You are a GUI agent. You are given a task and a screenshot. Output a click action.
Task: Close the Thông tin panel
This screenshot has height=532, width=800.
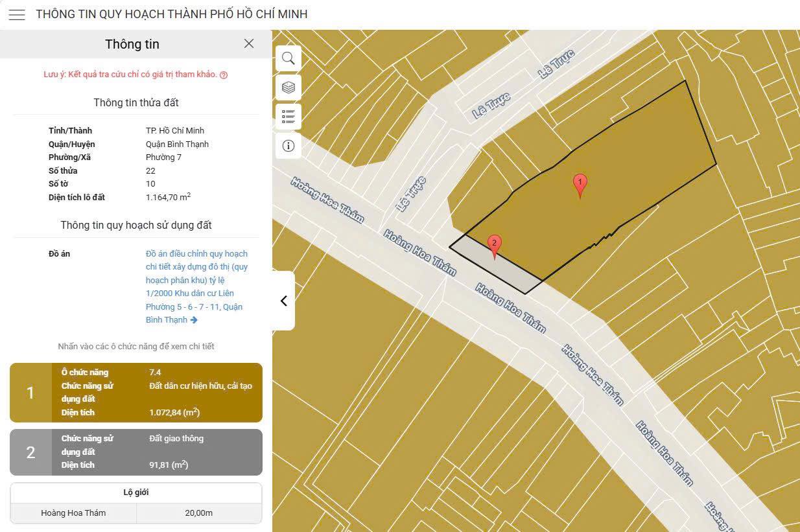pyautogui.click(x=249, y=43)
